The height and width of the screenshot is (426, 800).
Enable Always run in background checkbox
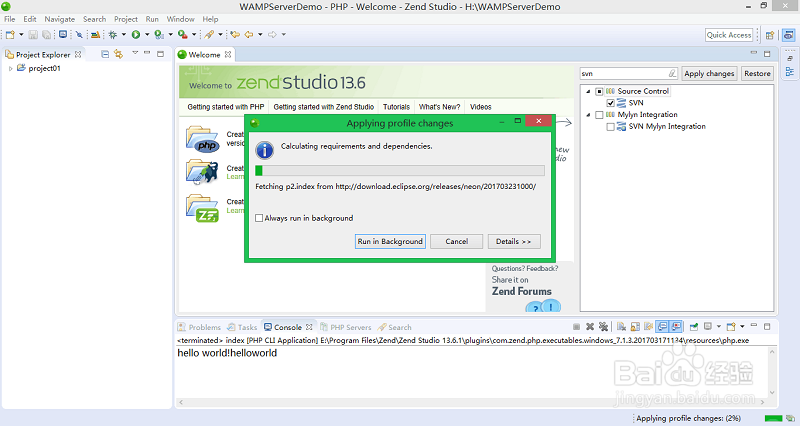pyautogui.click(x=259, y=218)
